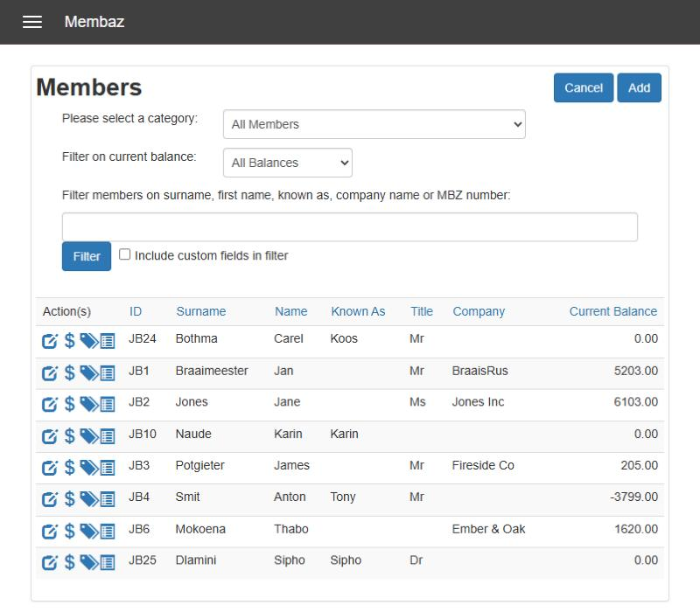Open tags icon for Braaimeester

[x=89, y=373]
